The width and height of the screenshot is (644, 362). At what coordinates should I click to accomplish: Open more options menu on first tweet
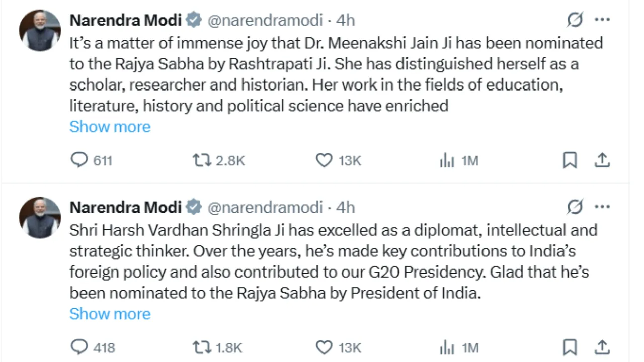click(x=602, y=20)
